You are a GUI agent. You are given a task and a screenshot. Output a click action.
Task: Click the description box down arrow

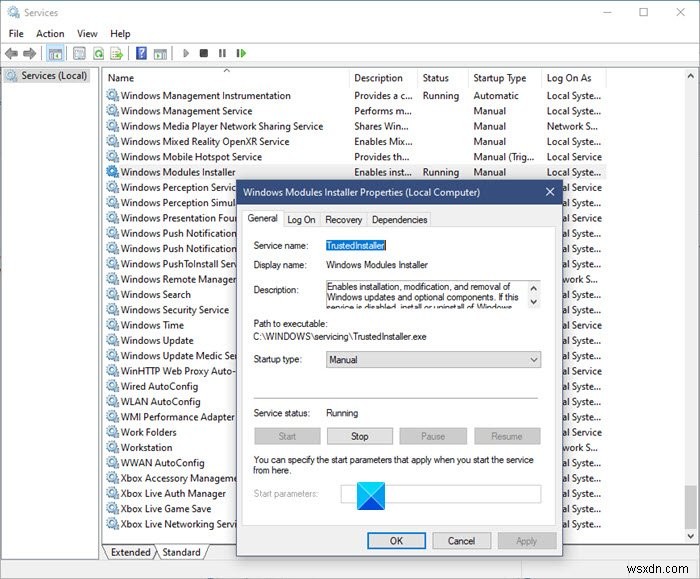[533, 302]
